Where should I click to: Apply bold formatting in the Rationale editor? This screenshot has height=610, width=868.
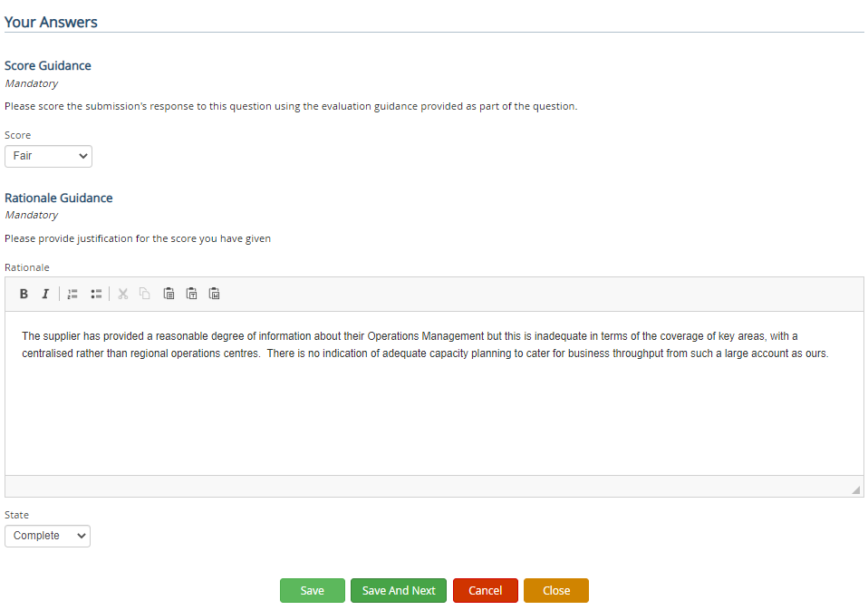(24, 293)
